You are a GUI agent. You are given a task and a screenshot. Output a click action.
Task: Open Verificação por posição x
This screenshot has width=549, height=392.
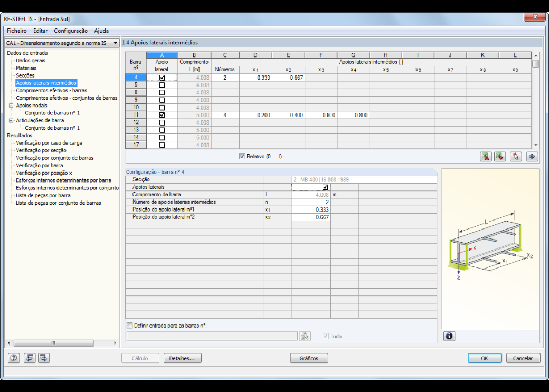pyautogui.click(x=44, y=173)
